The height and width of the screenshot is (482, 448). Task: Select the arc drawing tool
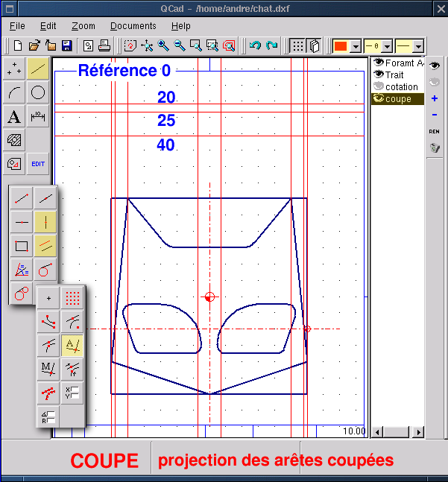point(13,92)
